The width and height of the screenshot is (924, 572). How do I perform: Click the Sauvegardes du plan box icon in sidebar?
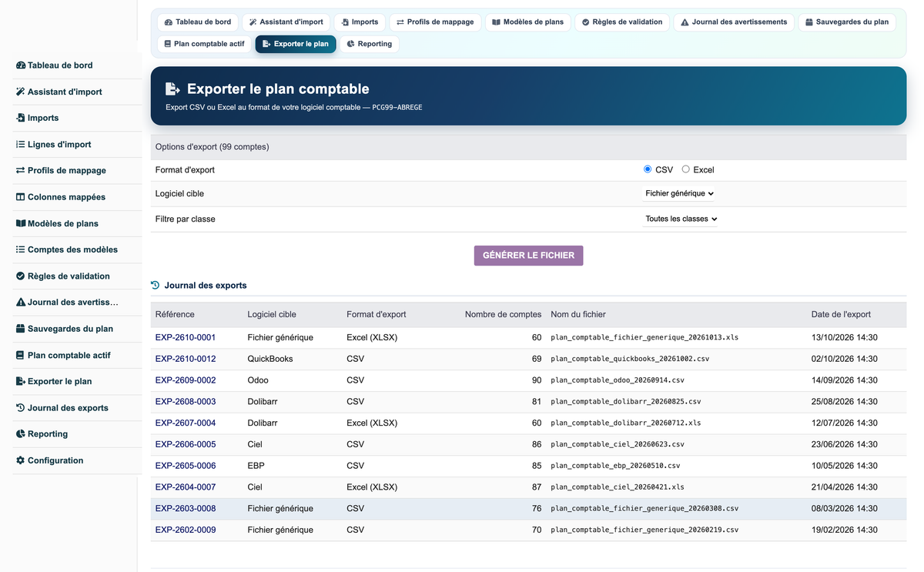(21, 329)
